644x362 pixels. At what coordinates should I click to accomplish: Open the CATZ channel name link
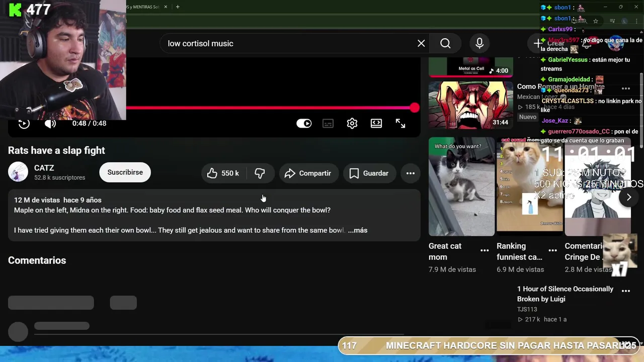44,167
